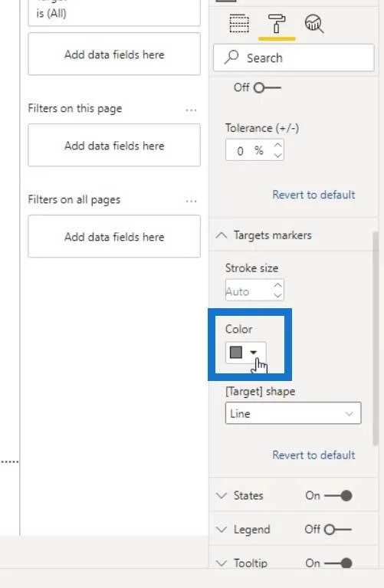This screenshot has width=384, height=588.
Task: Increase Tolerance with up arrow
Action: (277, 145)
